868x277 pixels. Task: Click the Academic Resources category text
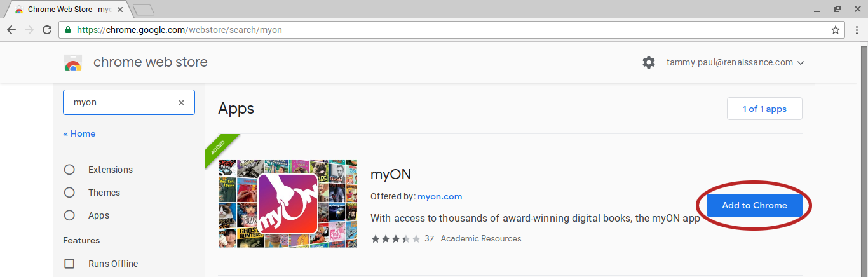(x=481, y=239)
